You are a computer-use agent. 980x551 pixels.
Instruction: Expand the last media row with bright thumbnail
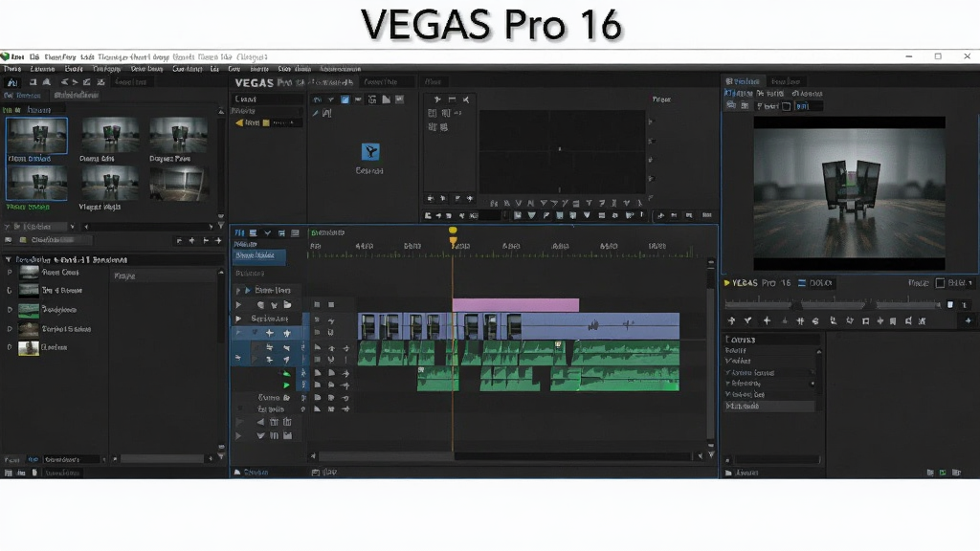tap(10, 347)
